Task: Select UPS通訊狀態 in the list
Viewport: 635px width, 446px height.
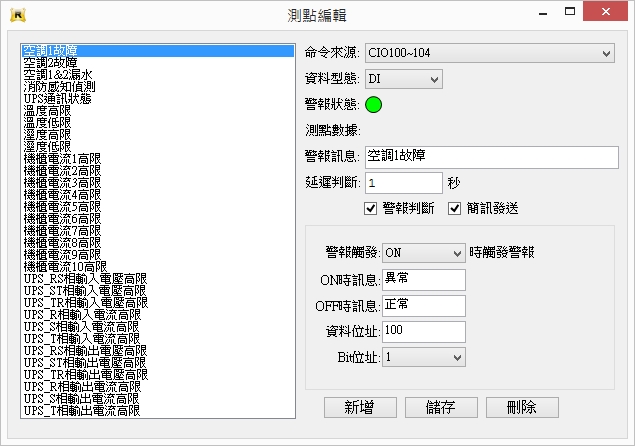Action: (x=158, y=99)
